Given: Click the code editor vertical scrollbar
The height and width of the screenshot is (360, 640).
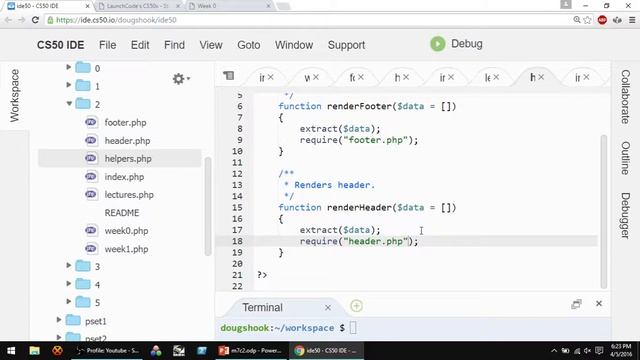Looking at the screenshot, I should [x=604, y=211].
